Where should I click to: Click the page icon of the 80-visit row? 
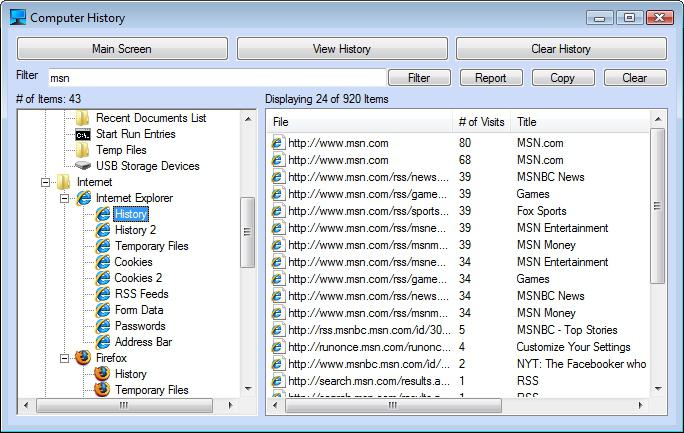click(x=278, y=143)
